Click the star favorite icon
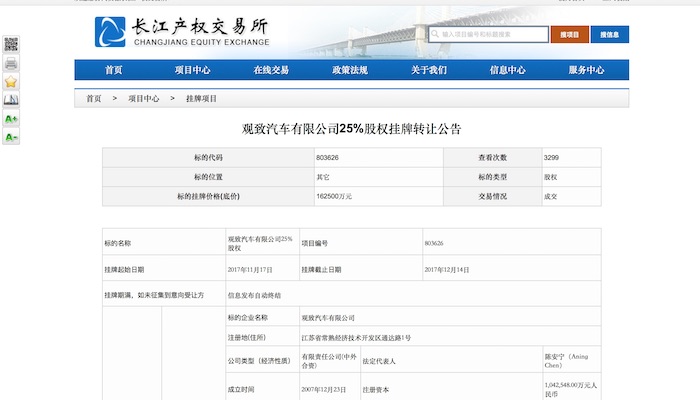700x400 pixels. pos(11,82)
